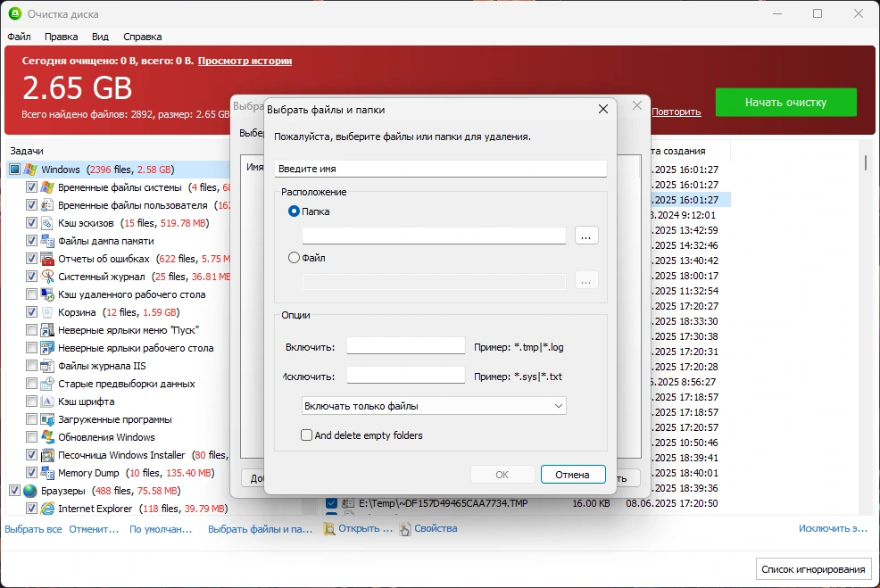Open the Справка menu

click(x=143, y=37)
